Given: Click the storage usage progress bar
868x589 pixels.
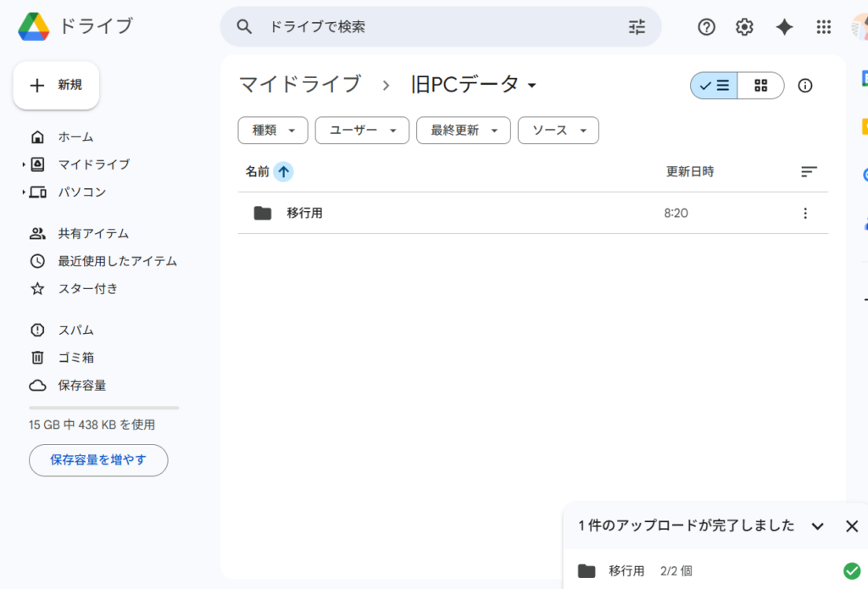Looking at the screenshot, I should pos(103,408).
